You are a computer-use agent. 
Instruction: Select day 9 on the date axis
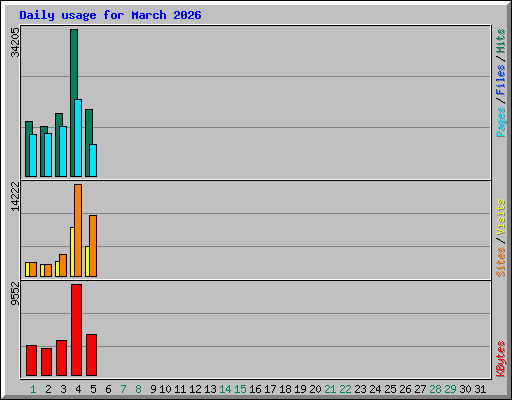(x=153, y=389)
